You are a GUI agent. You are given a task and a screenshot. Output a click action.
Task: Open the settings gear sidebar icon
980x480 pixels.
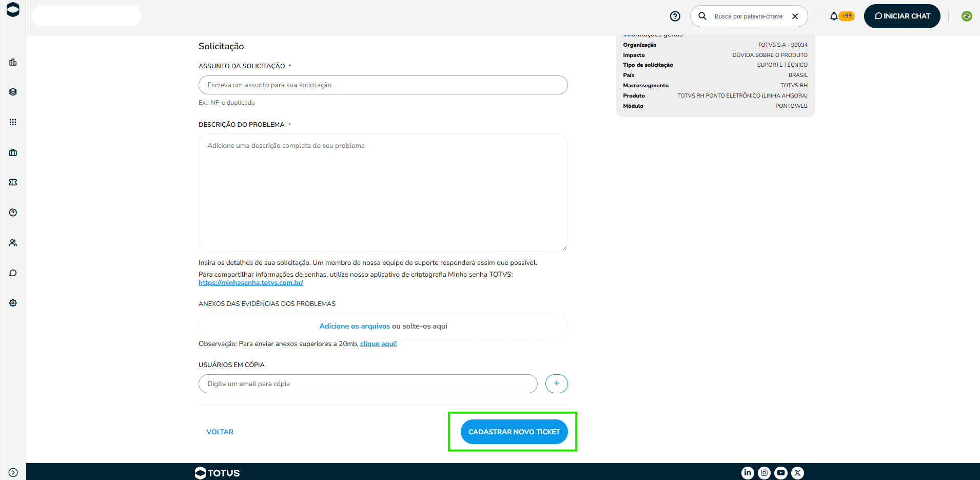click(13, 303)
